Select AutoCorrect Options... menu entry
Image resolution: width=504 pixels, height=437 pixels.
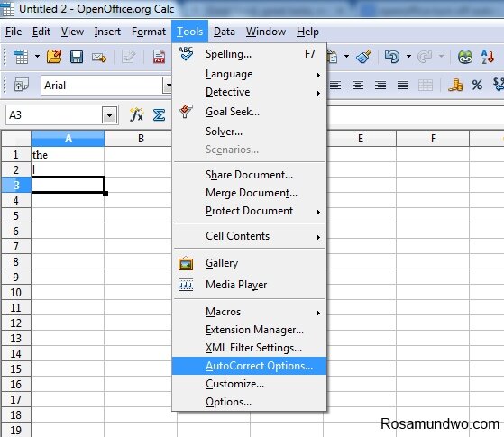[250, 366]
